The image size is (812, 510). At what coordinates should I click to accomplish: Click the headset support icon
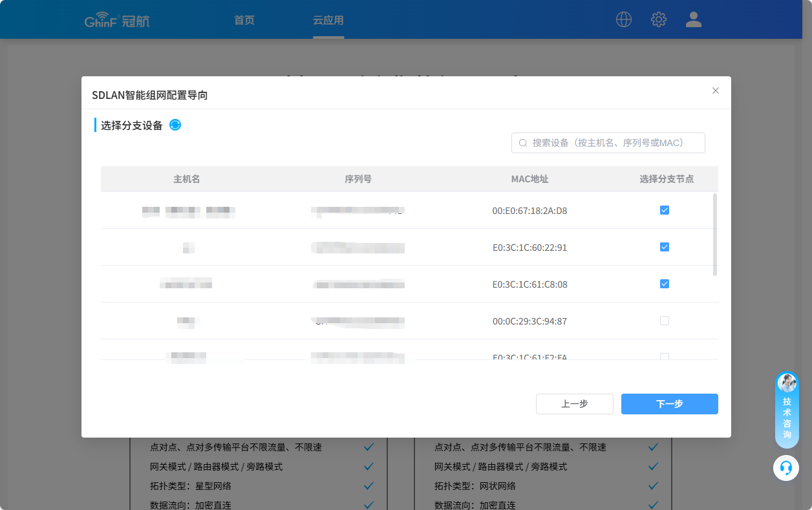tap(786, 467)
